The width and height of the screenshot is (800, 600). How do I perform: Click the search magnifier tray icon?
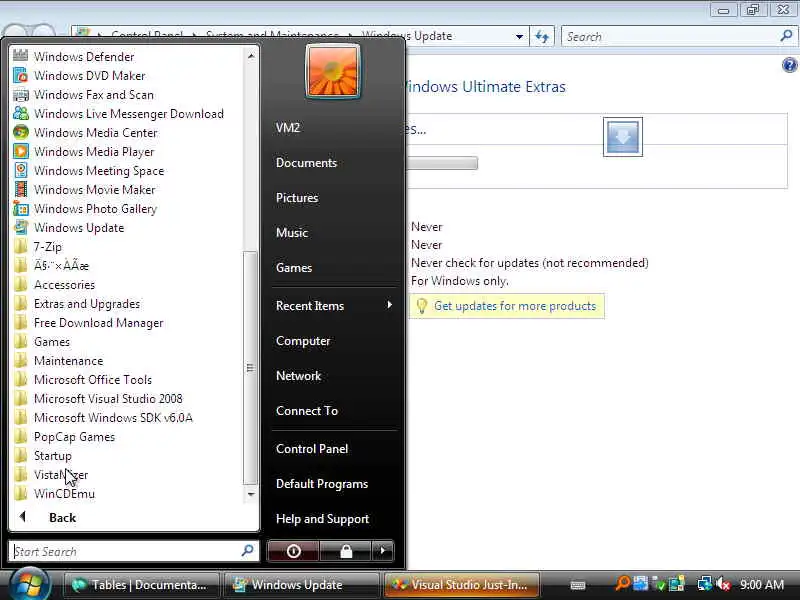(622, 583)
